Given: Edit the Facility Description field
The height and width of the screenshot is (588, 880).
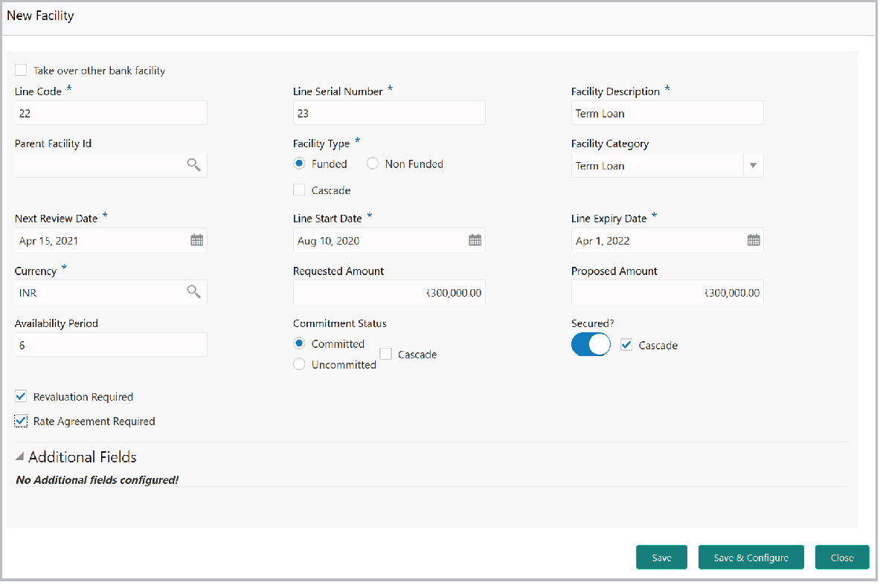Looking at the screenshot, I should pyautogui.click(x=667, y=113).
